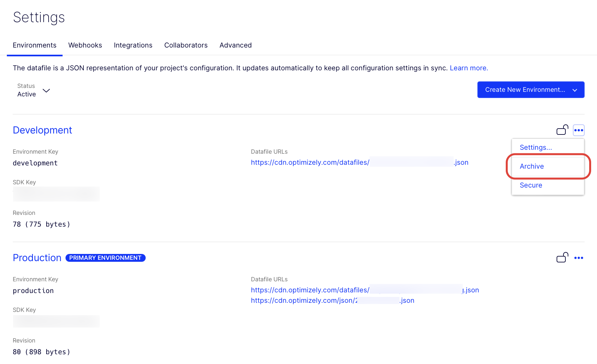Image resolution: width=597 pixels, height=364 pixels.
Task: Select Settings... from the context menu
Action: pos(535,147)
